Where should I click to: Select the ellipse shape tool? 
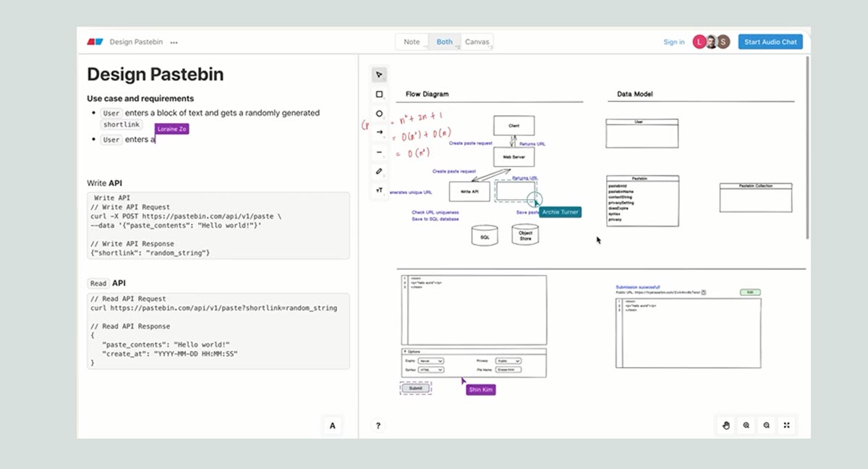379,114
